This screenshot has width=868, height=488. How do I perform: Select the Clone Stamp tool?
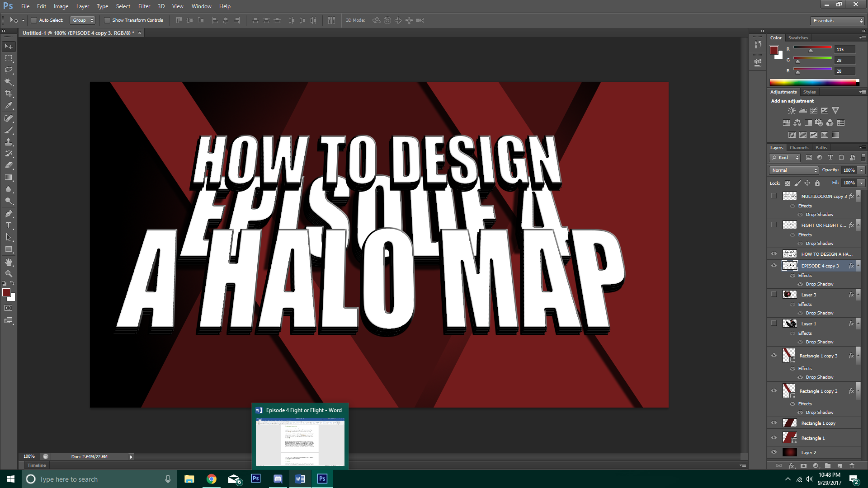(9, 142)
